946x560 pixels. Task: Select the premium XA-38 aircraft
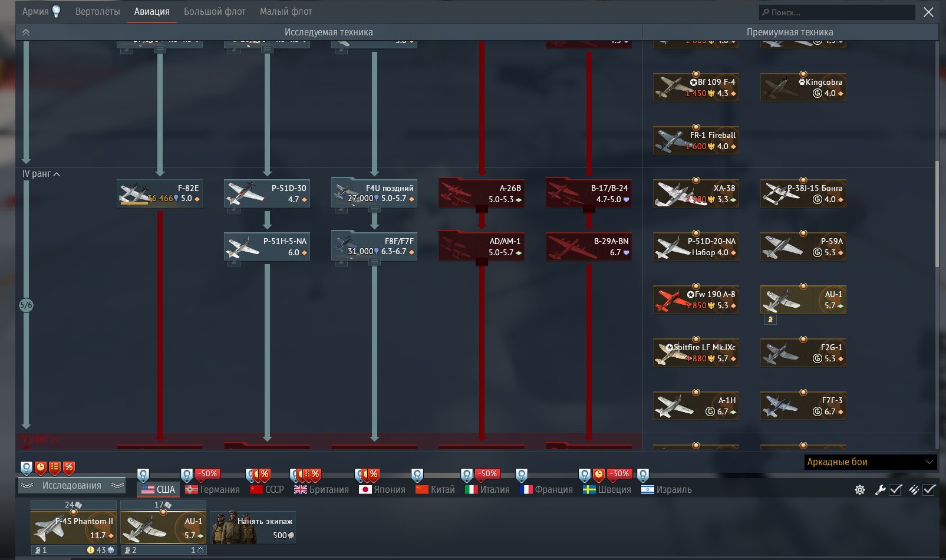coord(696,193)
